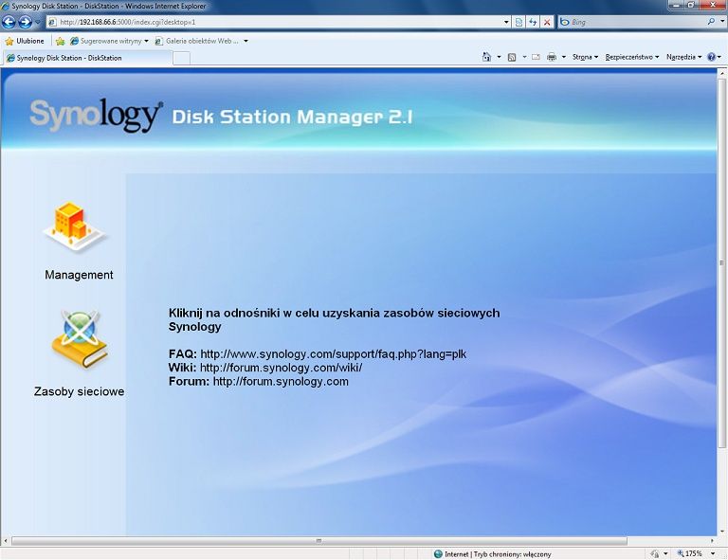Click the Bing search magnifier icon
This screenshot has width=728, height=560.
711,22
